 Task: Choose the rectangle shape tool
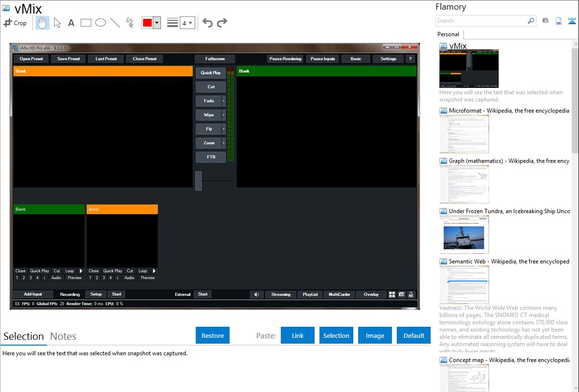[86, 23]
